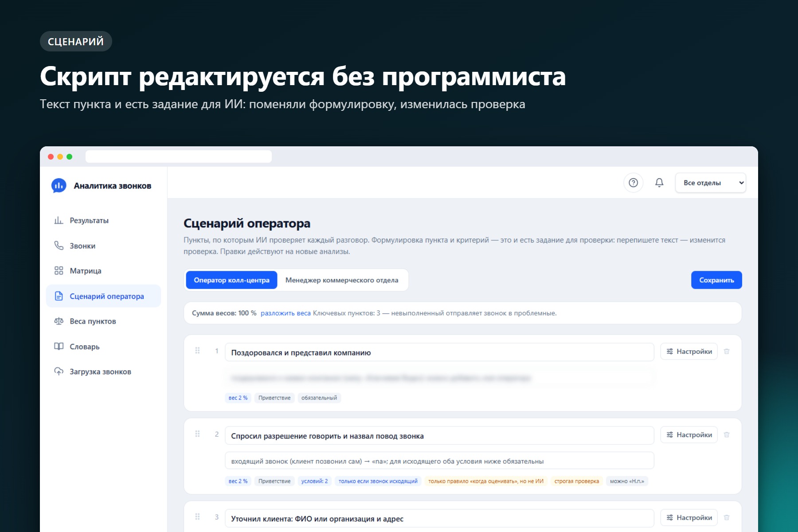
Task: Open the Матрица section
Action: click(103, 271)
